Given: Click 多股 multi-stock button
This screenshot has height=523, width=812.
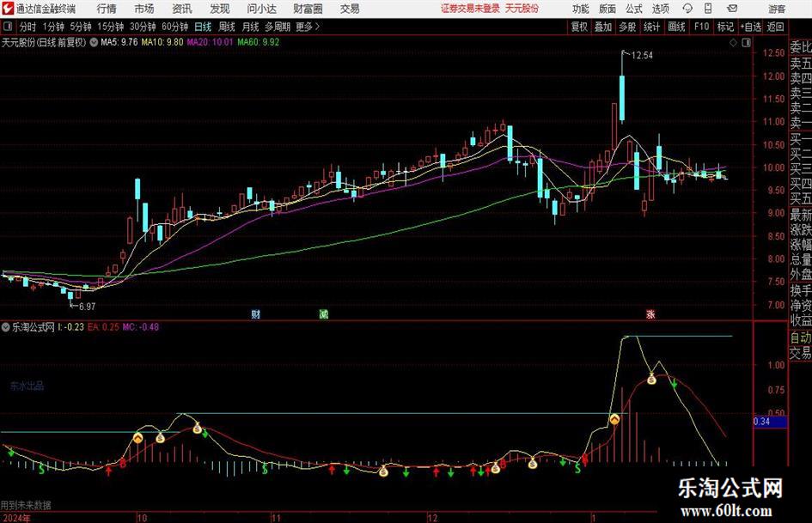Looking at the screenshot, I should tap(627, 27).
